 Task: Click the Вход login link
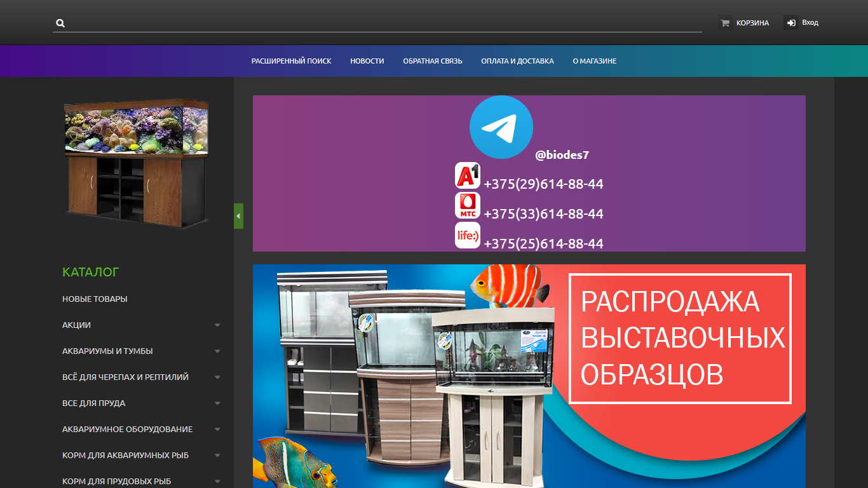[810, 22]
